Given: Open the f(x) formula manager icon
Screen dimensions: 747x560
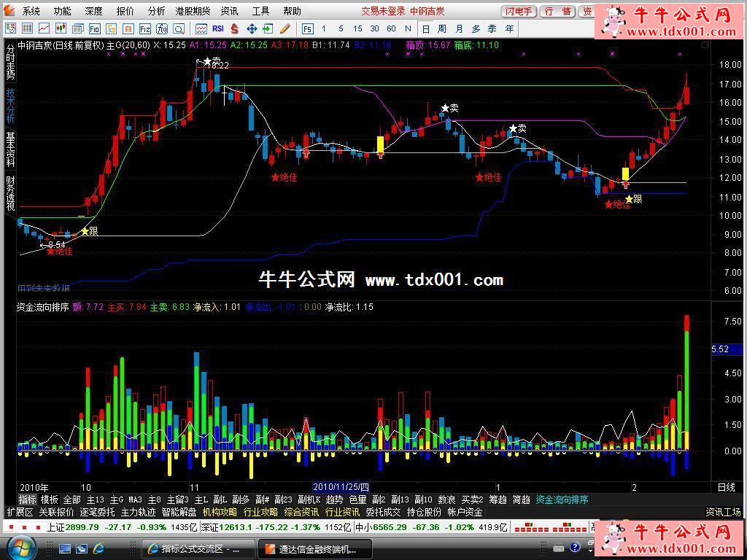Looking at the screenshot, I should (x=161, y=29).
